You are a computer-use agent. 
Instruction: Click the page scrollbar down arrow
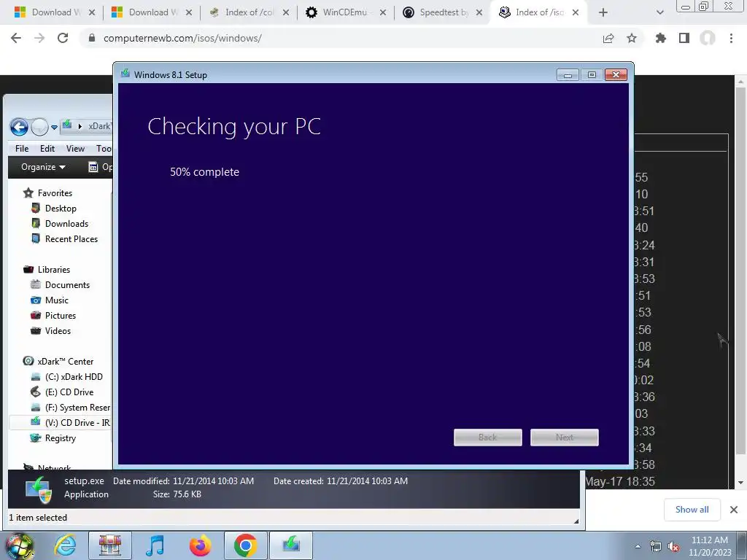coord(740,483)
